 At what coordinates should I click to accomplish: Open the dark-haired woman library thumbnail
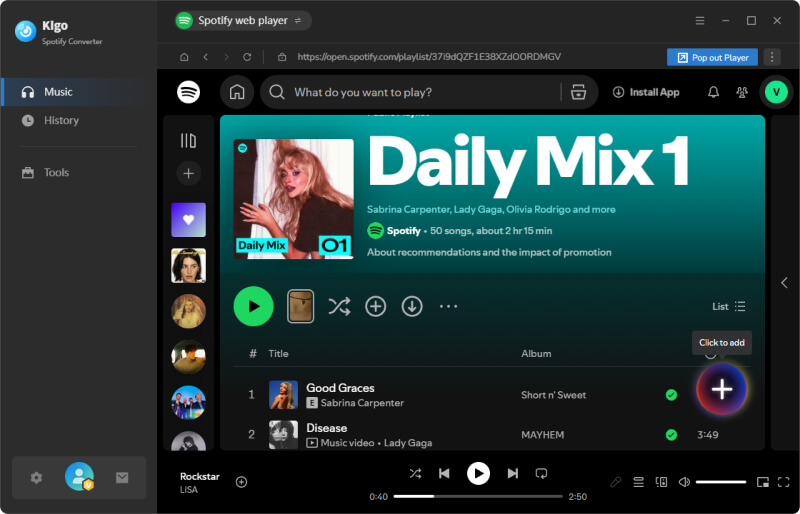point(188,265)
